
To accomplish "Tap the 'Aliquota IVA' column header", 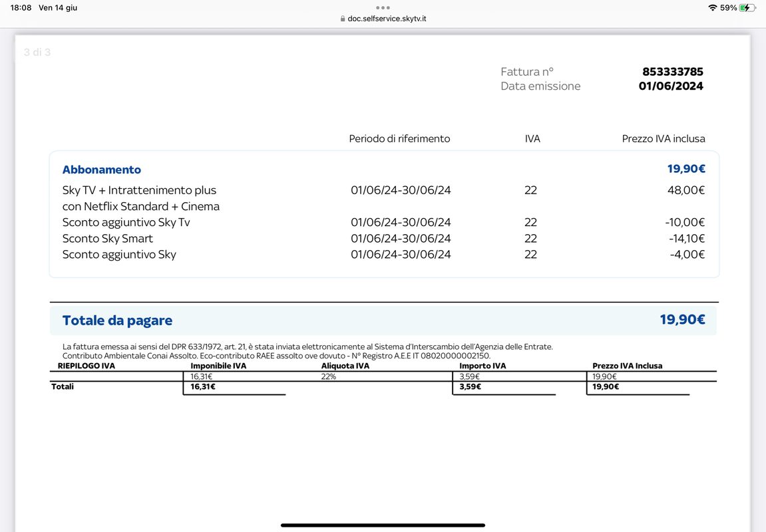I will 345,366.
